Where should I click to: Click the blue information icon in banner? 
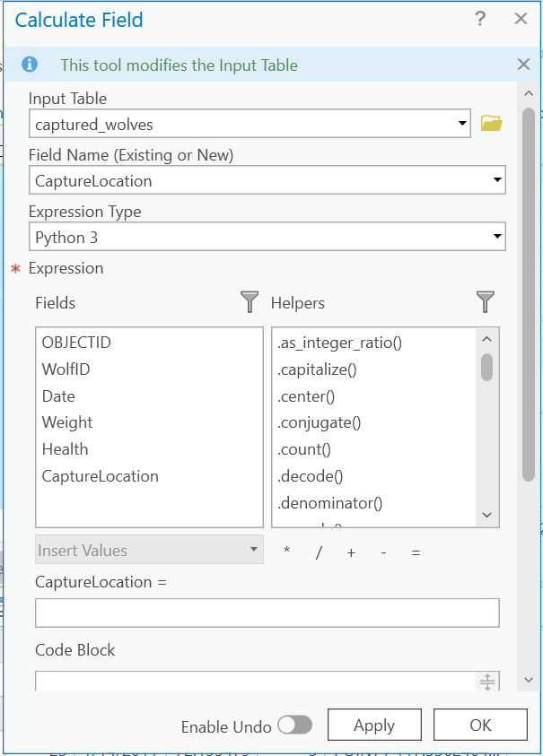coord(31,65)
